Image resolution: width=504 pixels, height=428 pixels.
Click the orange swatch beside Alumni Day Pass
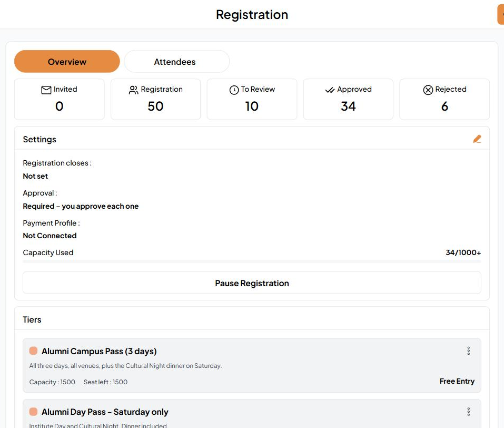coord(33,412)
